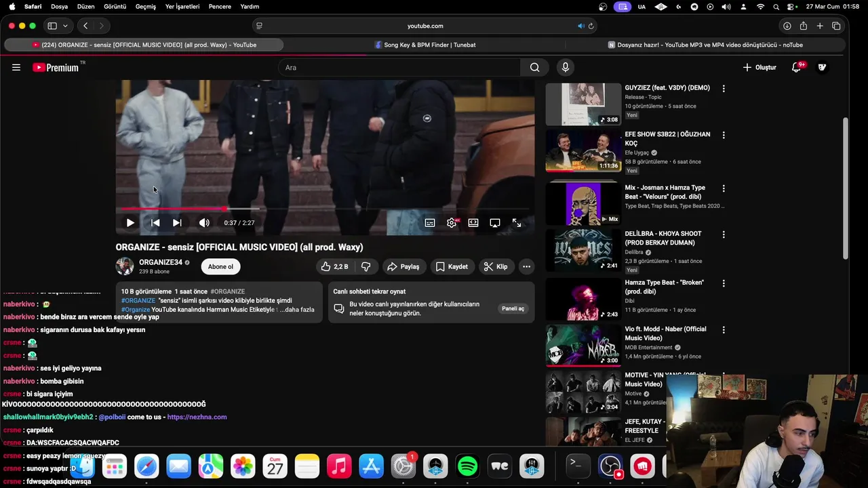
Task: Go to YouTube Premium home logo
Action: point(56,67)
